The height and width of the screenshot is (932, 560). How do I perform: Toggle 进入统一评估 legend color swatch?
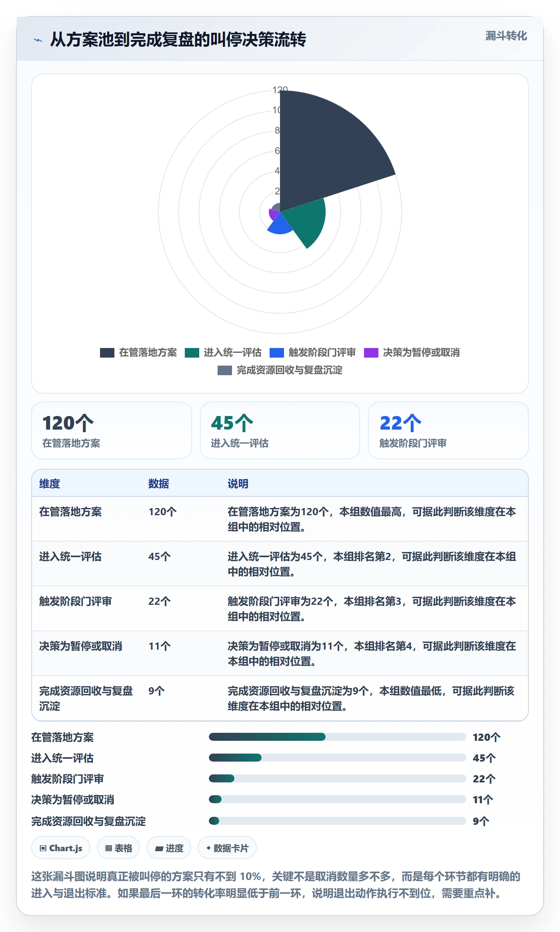coord(192,353)
